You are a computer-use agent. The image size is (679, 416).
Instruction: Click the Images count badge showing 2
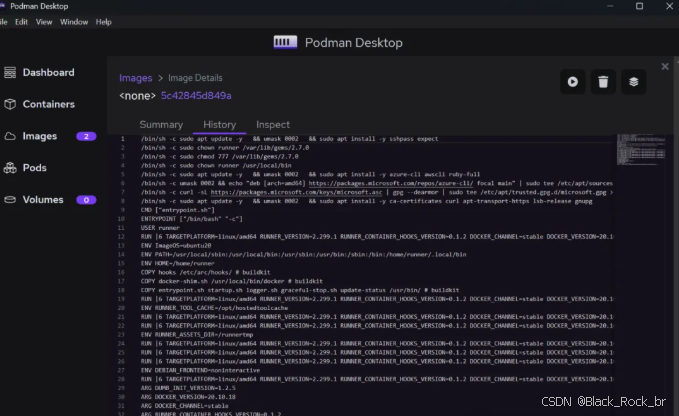(86, 136)
